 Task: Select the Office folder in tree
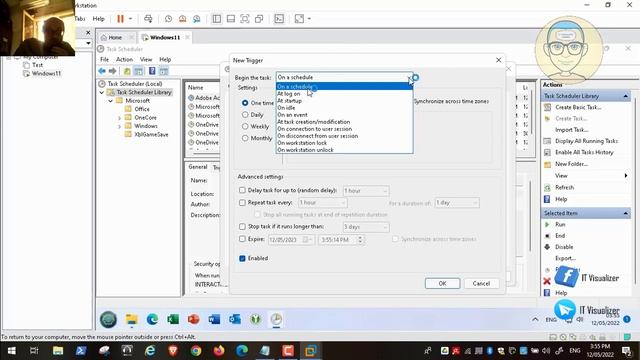click(x=142, y=109)
